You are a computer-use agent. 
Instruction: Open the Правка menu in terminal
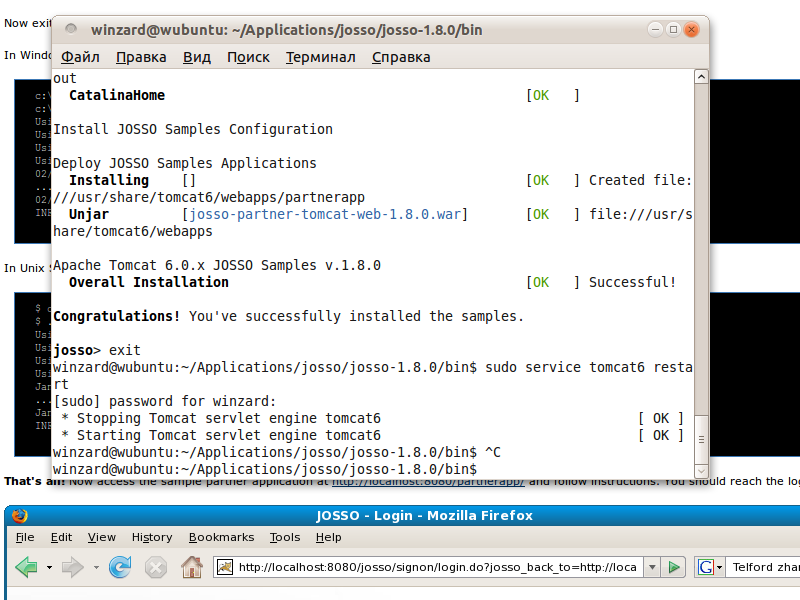pyautogui.click(x=141, y=57)
